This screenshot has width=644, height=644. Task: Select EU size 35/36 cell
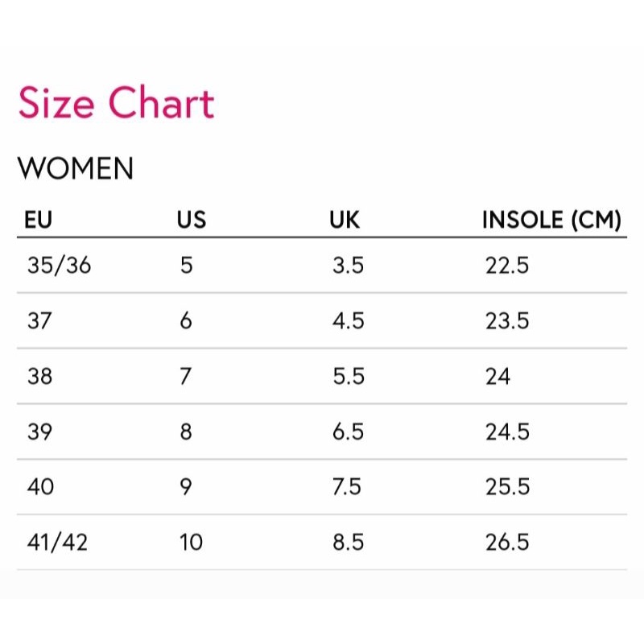tap(60, 266)
